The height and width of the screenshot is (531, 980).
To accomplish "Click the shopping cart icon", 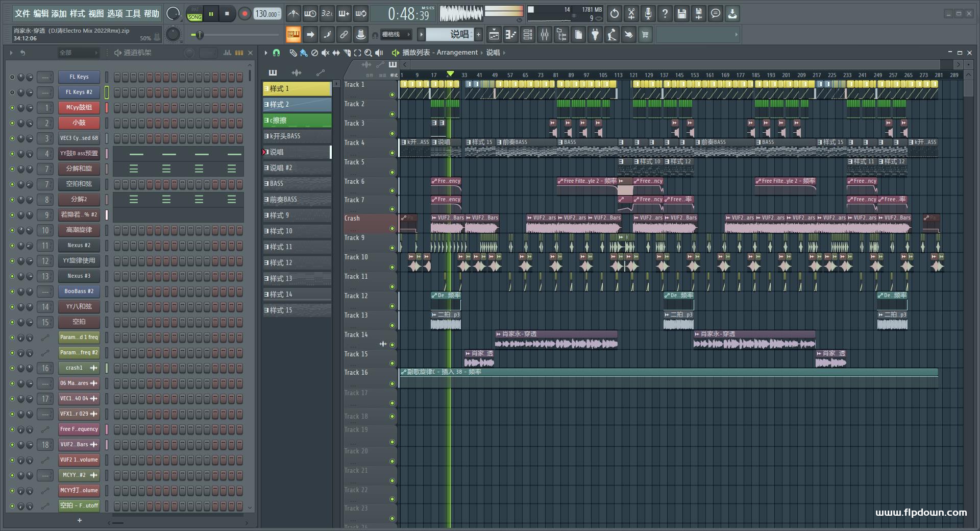I will point(645,35).
